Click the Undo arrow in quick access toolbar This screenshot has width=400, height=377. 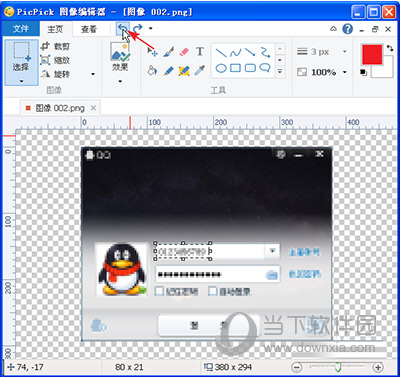coord(123,28)
